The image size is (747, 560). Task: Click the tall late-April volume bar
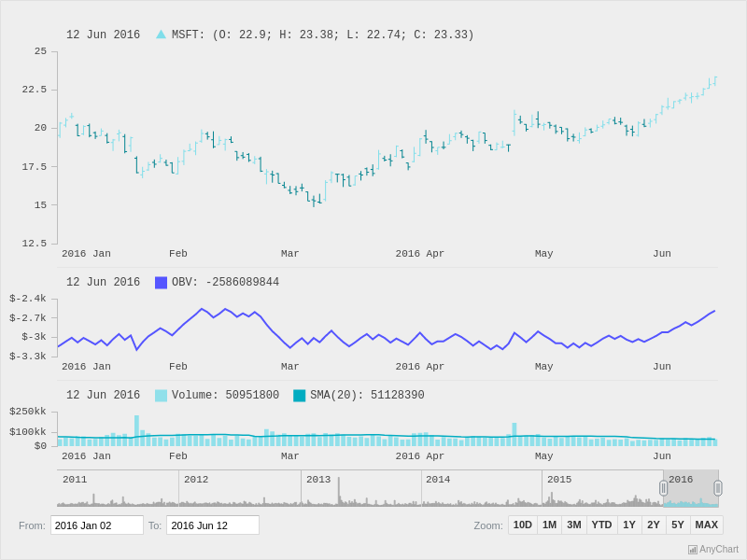514,434
